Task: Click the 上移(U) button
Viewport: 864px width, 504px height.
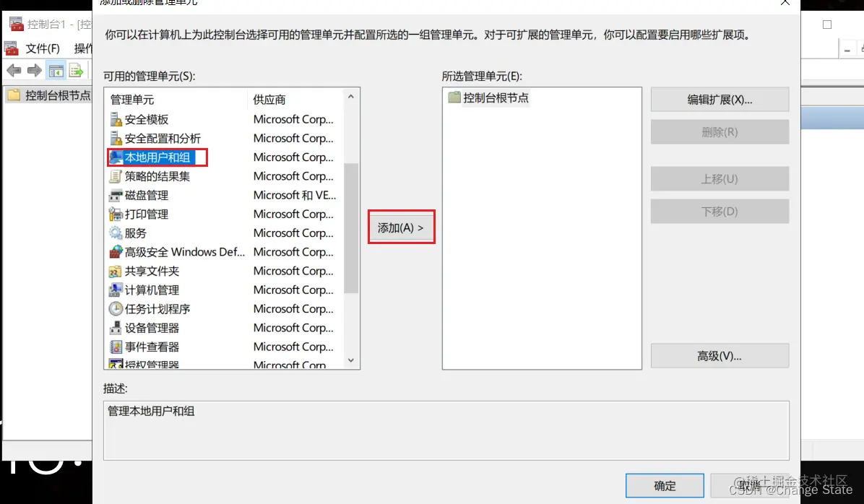Action: [720, 179]
